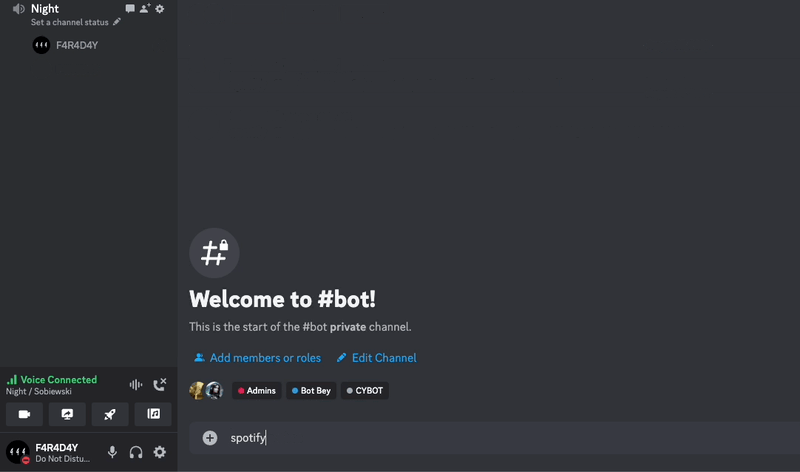Image resolution: width=800 pixels, height=472 pixels.
Task: Mute the microphone
Action: pyautogui.click(x=112, y=452)
